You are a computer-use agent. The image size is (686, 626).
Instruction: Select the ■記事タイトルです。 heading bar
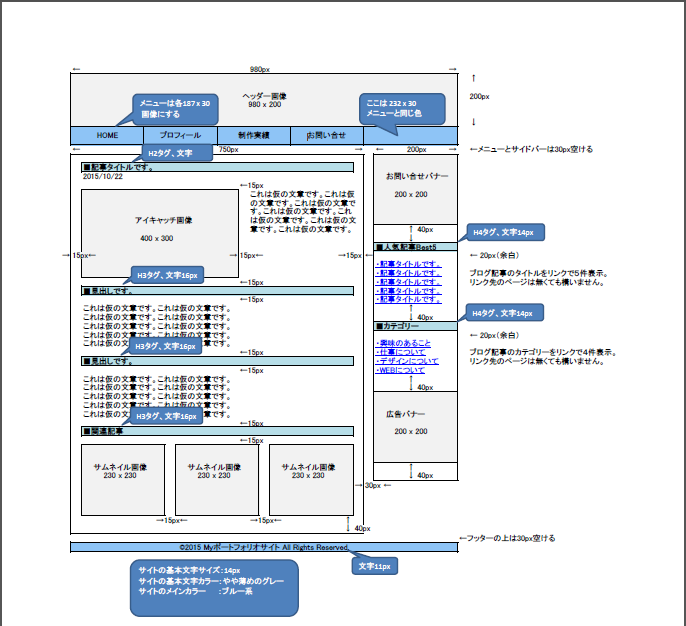click(x=217, y=167)
